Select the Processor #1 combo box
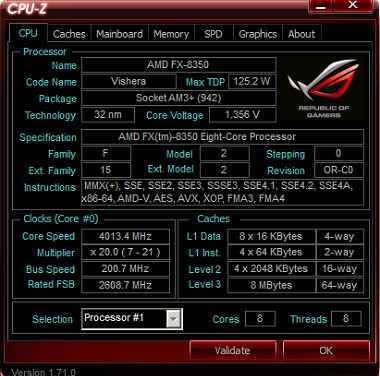 (132, 319)
